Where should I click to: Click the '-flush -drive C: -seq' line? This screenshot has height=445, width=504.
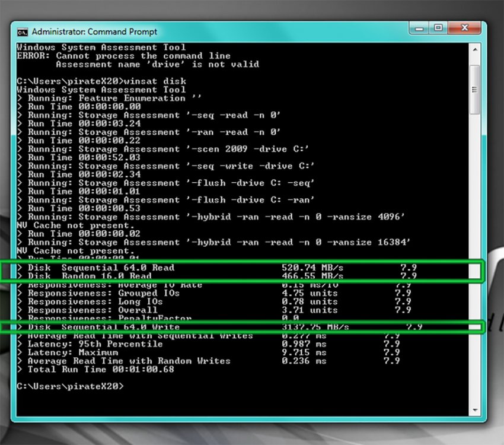pos(166,183)
